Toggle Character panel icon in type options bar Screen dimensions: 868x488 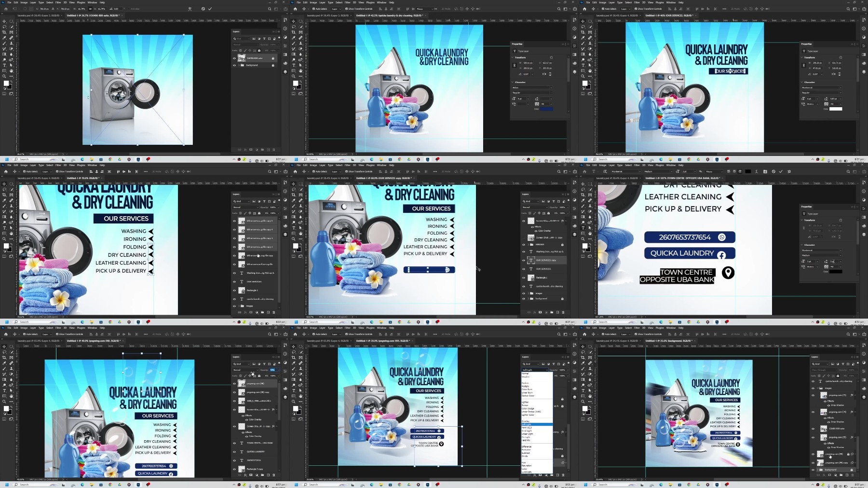(x=765, y=171)
